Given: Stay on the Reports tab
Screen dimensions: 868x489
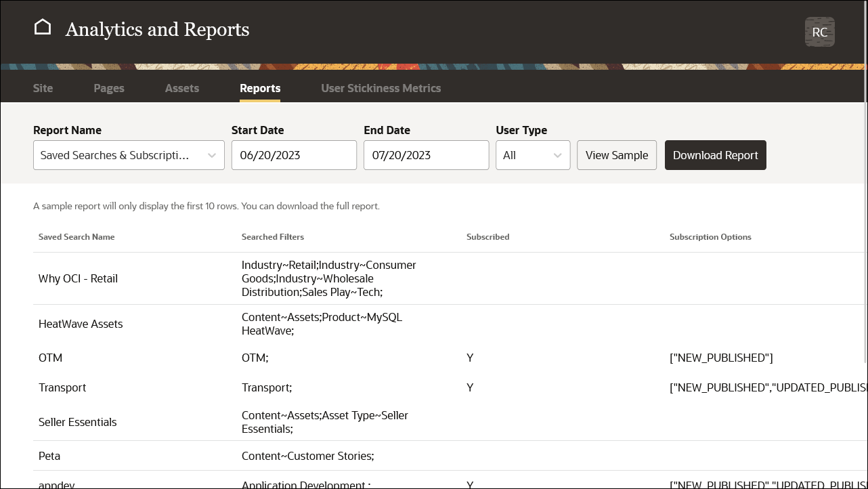Looking at the screenshot, I should (x=260, y=88).
